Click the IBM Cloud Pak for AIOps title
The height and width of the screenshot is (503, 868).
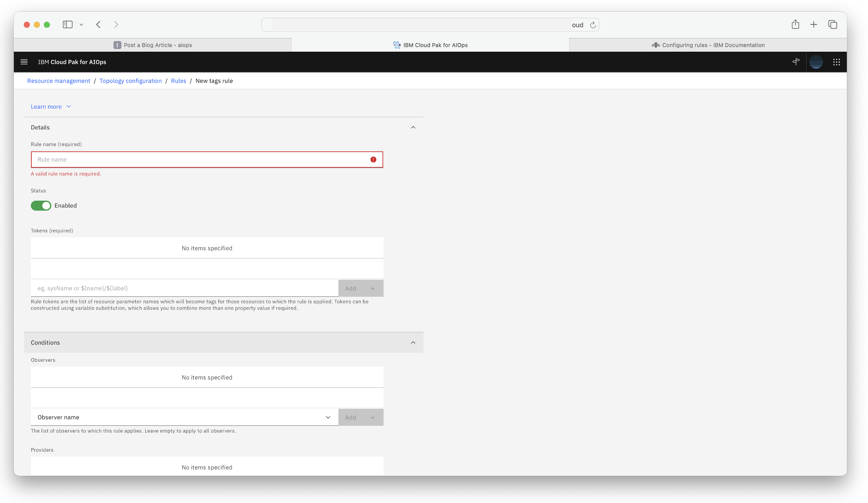pos(72,62)
